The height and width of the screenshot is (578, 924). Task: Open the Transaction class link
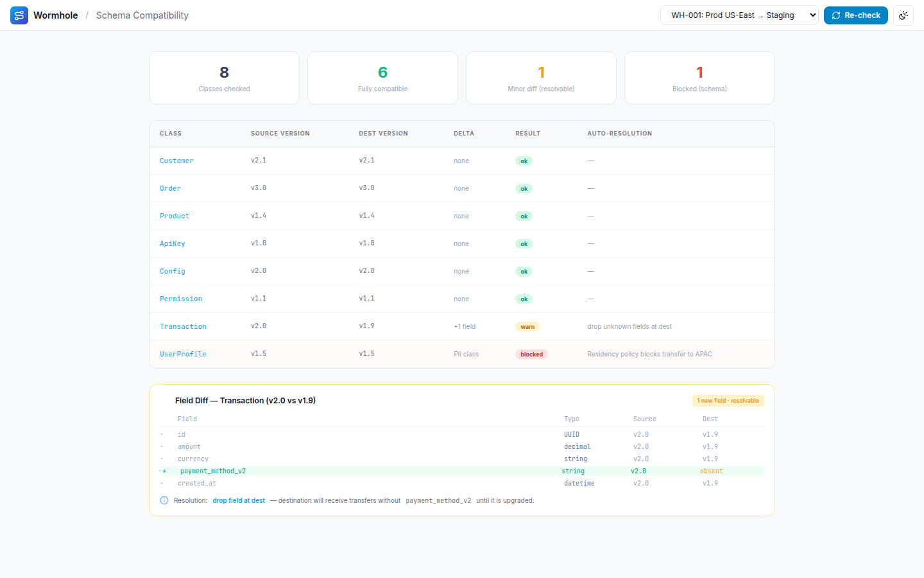point(183,326)
